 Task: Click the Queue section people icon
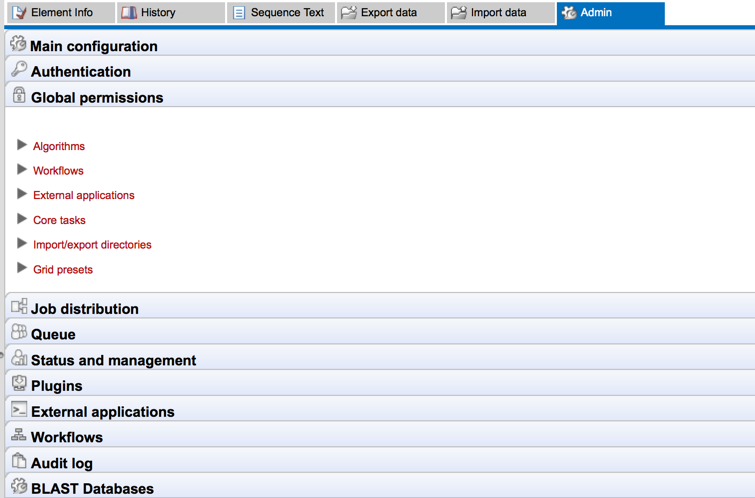[18, 333]
